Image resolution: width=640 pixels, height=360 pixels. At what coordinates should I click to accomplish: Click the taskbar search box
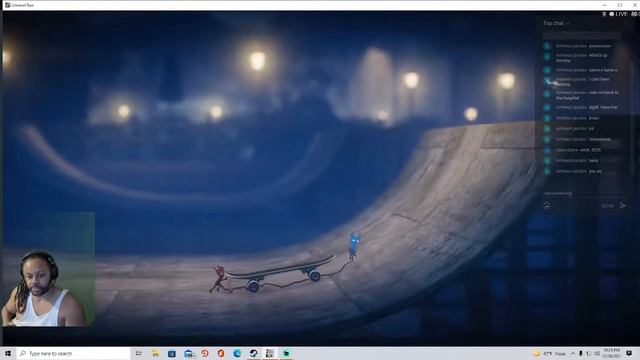coord(74,353)
